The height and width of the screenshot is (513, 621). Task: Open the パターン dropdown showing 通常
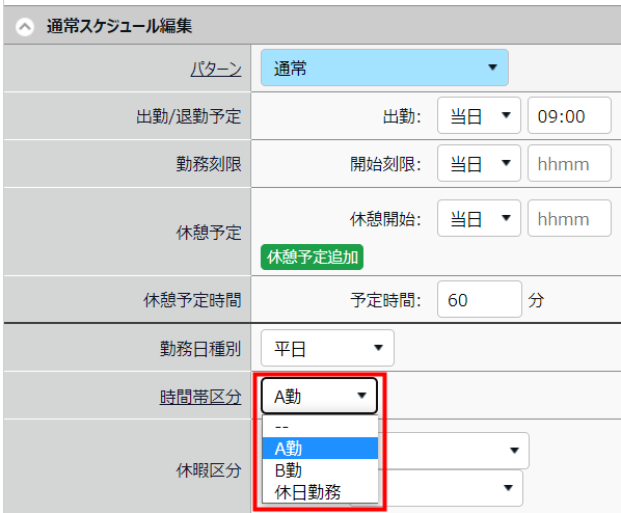(384, 68)
